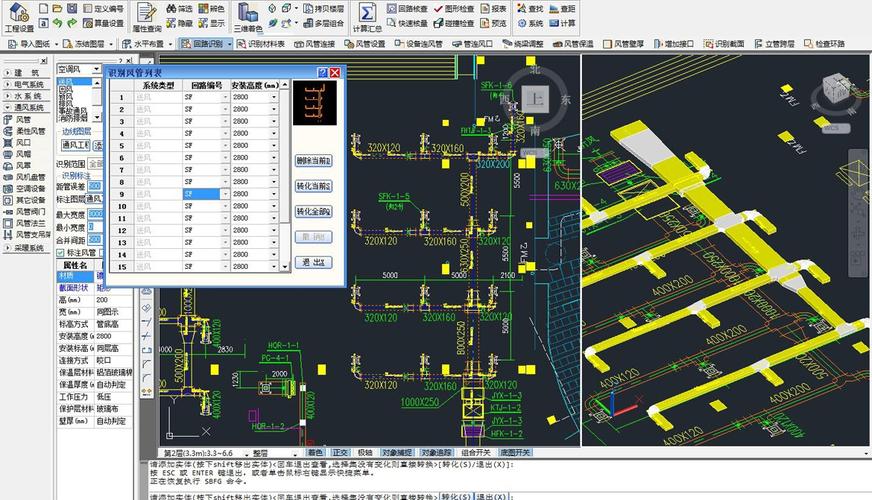The height and width of the screenshot is (500, 872).
Task: Click the 三维着色 3D shading icon
Action: pos(247,14)
